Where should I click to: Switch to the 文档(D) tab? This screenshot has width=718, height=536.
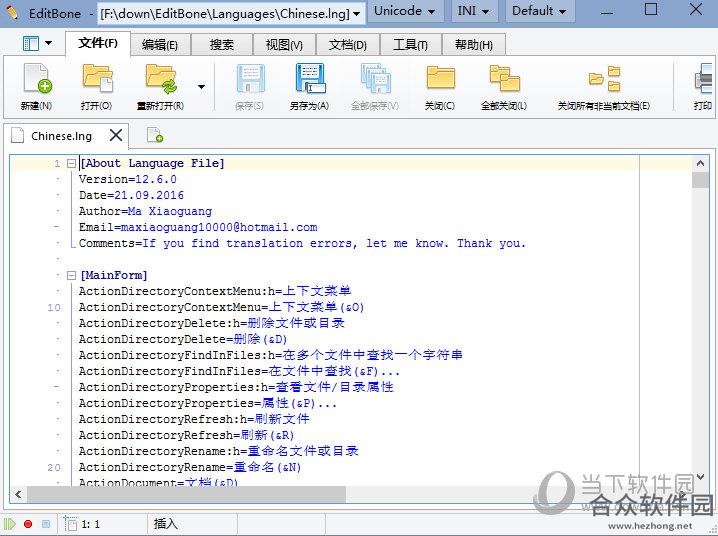point(348,45)
